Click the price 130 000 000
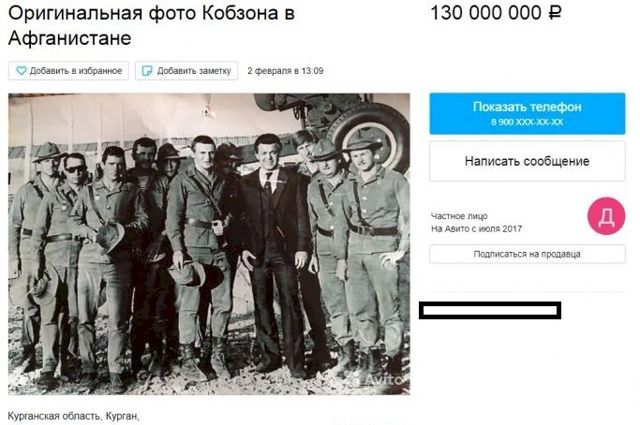 pos(486,13)
